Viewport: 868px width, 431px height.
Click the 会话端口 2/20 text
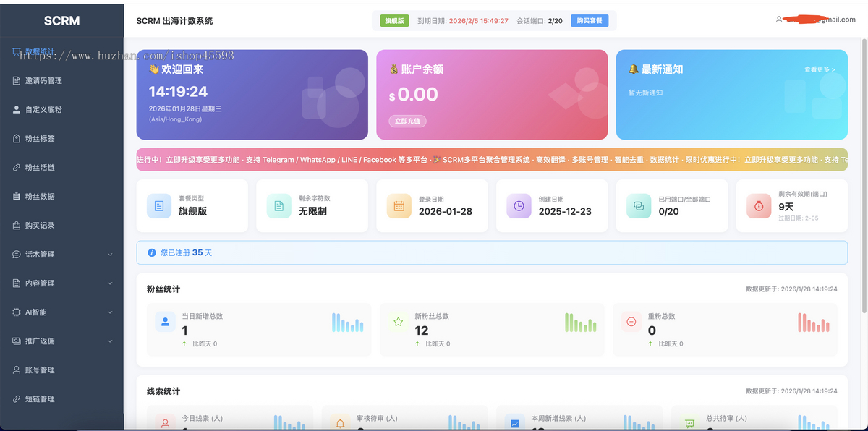tap(540, 21)
